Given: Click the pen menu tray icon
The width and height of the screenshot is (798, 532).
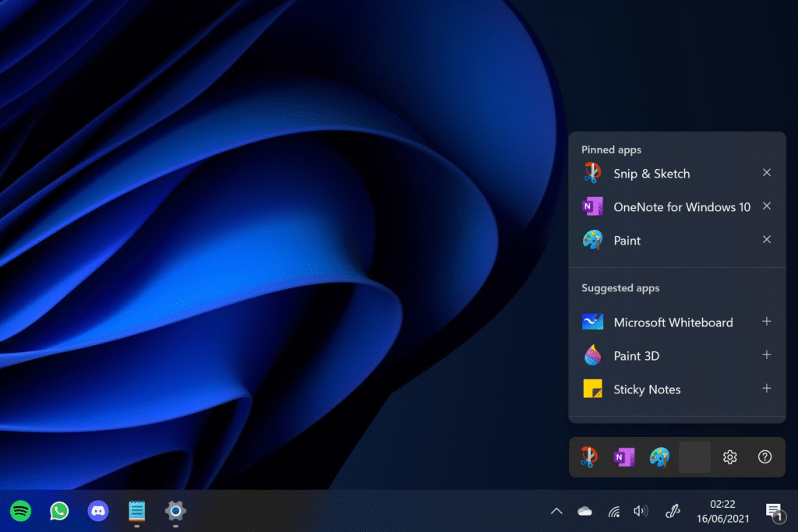Looking at the screenshot, I should pos(672,511).
